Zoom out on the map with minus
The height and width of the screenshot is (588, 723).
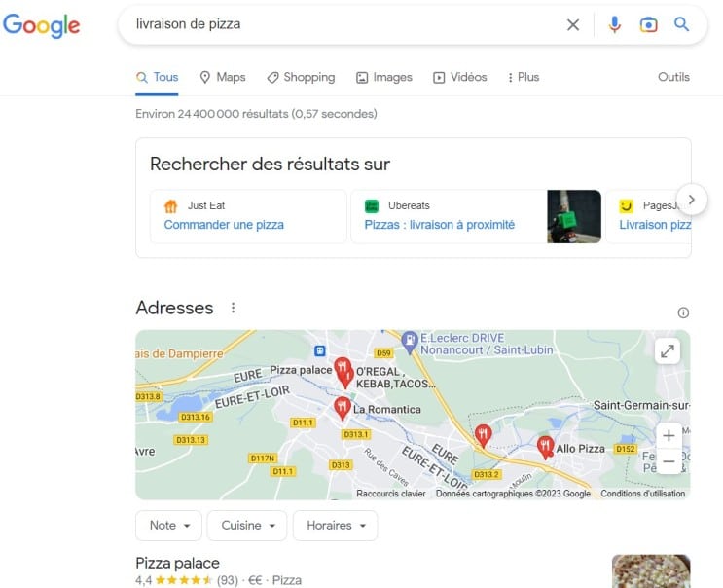tap(669, 461)
